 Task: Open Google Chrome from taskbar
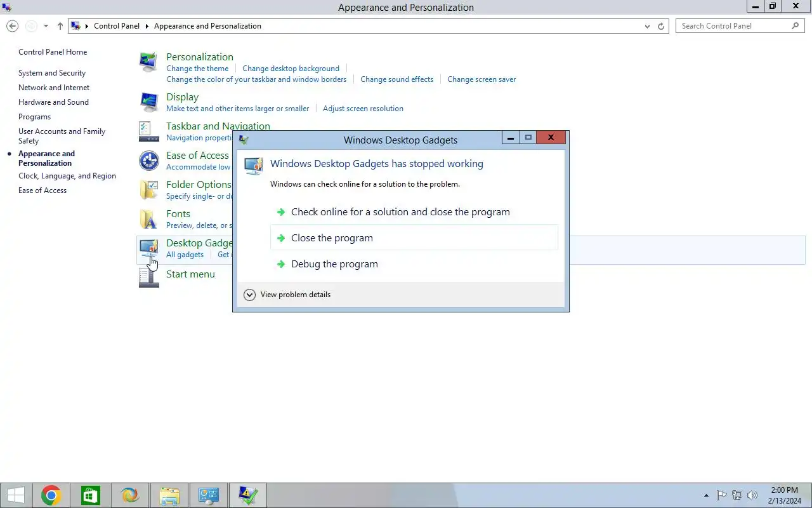(51, 495)
